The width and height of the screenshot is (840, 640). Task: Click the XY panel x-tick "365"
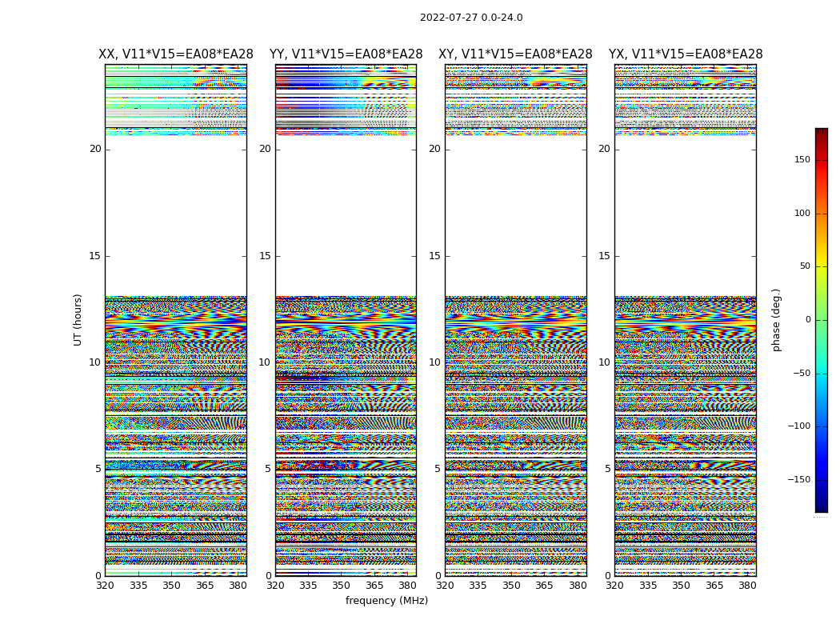coord(544,586)
